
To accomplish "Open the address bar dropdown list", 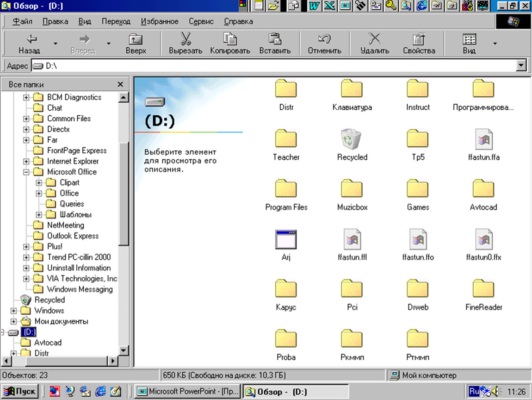I will (x=521, y=66).
